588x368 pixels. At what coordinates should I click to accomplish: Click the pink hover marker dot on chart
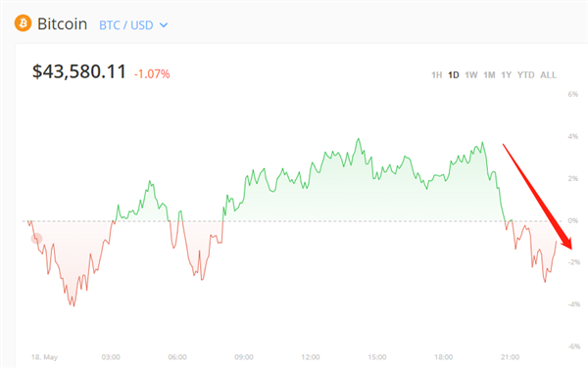[x=36, y=239]
